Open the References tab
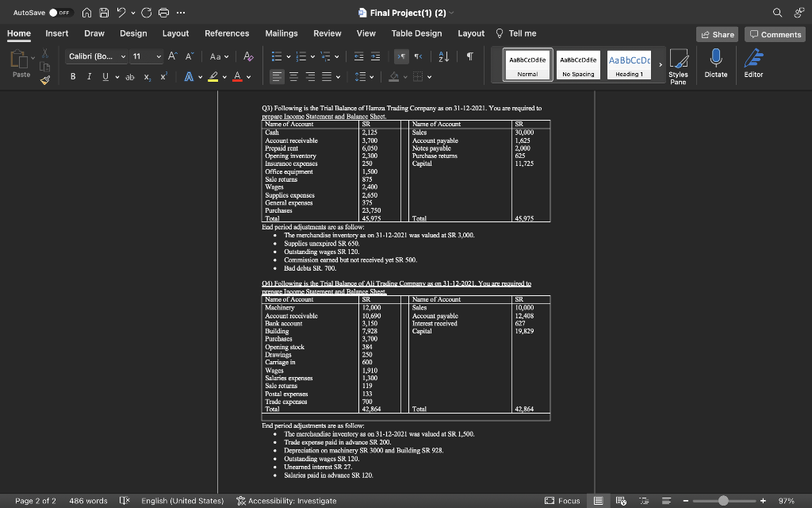 tap(227, 33)
